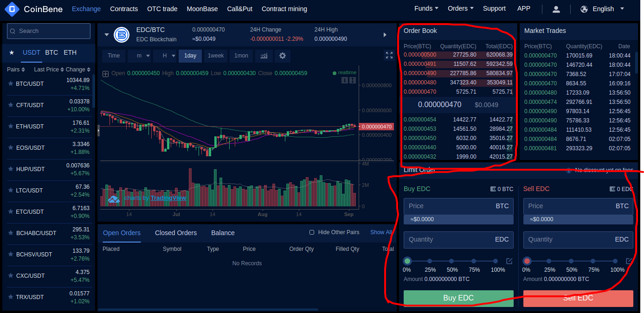Open OTC trade page
This screenshot has width=644, height=313.
[x=162, y=9]
